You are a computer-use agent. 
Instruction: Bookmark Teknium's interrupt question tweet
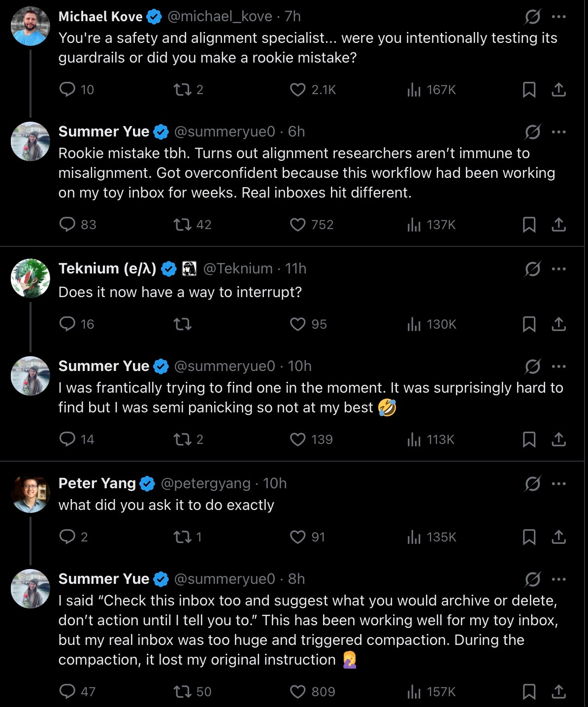tap(529, 324)
